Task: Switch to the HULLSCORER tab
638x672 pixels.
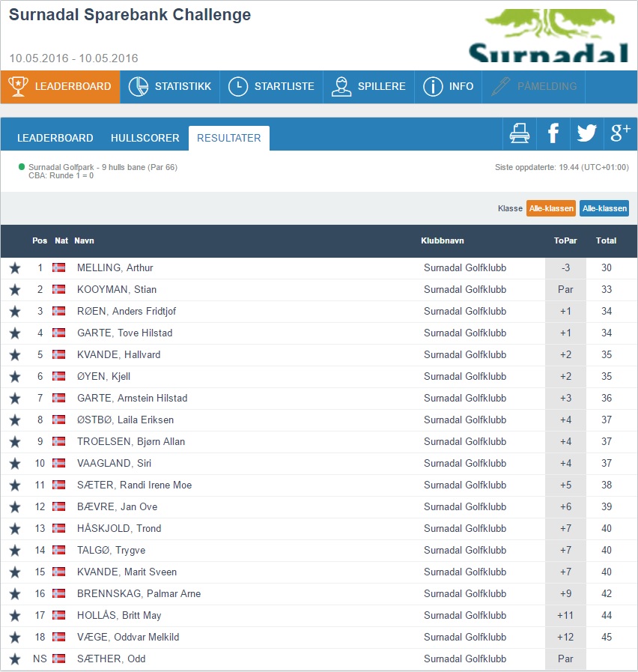Action: click(x=145, y=138)
